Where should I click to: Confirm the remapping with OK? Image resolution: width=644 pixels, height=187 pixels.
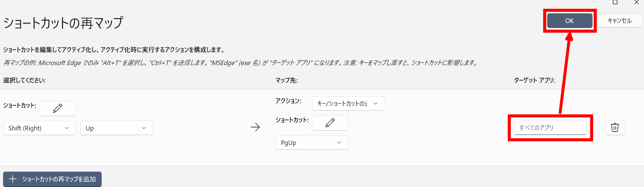coord(569,21)
